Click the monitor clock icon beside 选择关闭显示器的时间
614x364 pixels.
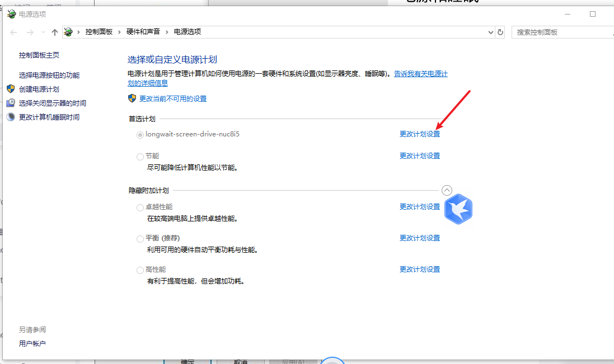11,103
